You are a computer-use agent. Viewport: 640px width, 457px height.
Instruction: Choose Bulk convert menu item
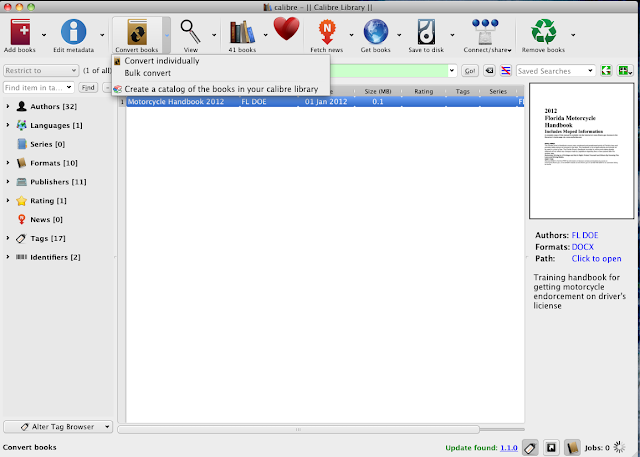click(220, 73)
